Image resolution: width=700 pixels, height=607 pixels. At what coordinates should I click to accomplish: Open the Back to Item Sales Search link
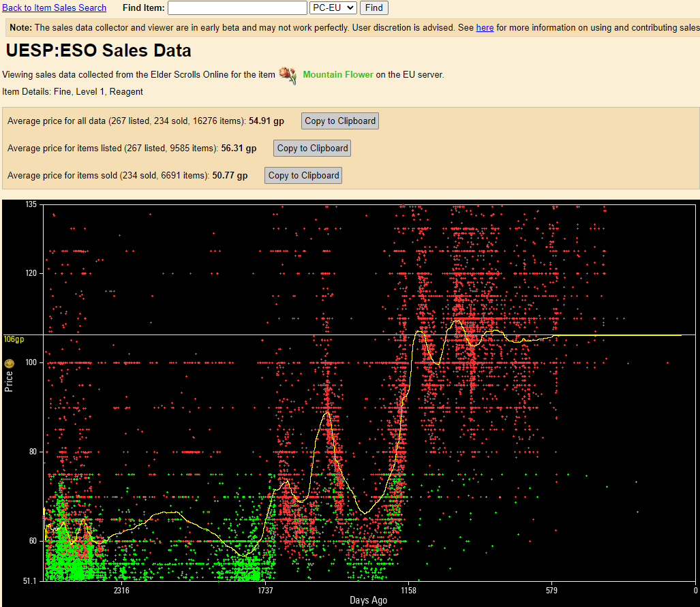pyautogui.click(x=54, y=7)
